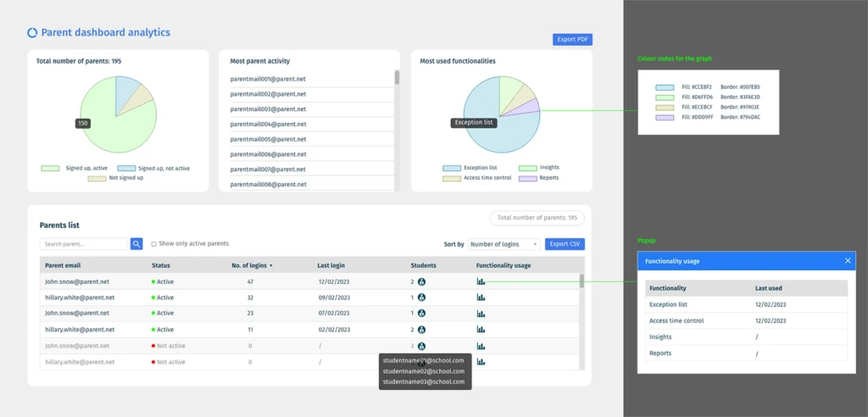The width and height of the screenshot is (868, 417).
Task: Toggle Show only active parents checkbox
Action: [x=154, y=243]
